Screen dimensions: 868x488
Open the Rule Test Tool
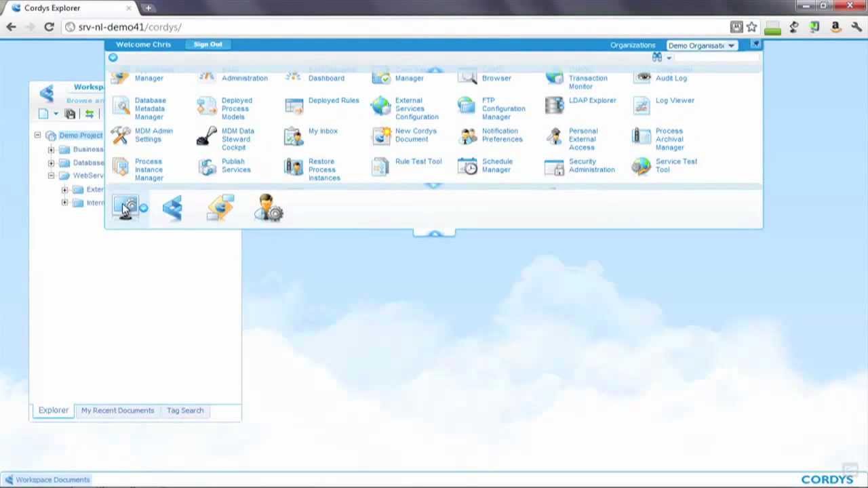coord(381,166)
